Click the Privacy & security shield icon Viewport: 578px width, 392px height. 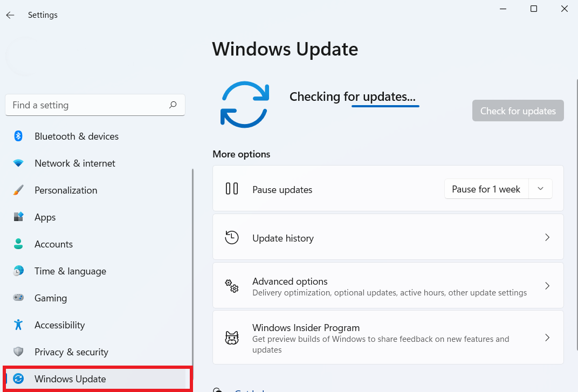click(x=18, y=352)
